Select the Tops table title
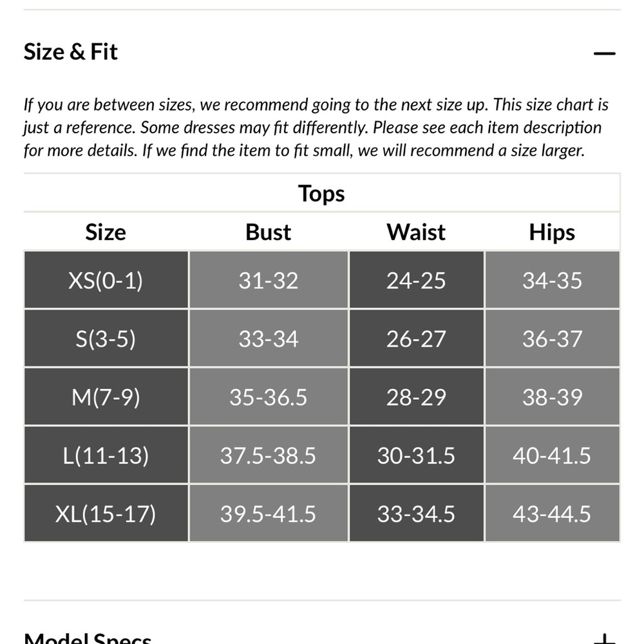The width and height of the screenshot is (644, 644). pos(321,193)
